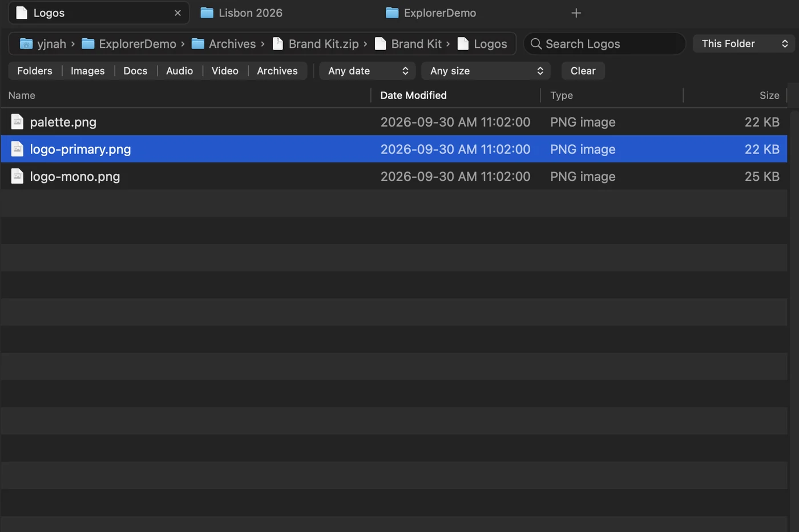
Task: Close the Logos tab
Action: click(x=177, y=13)
